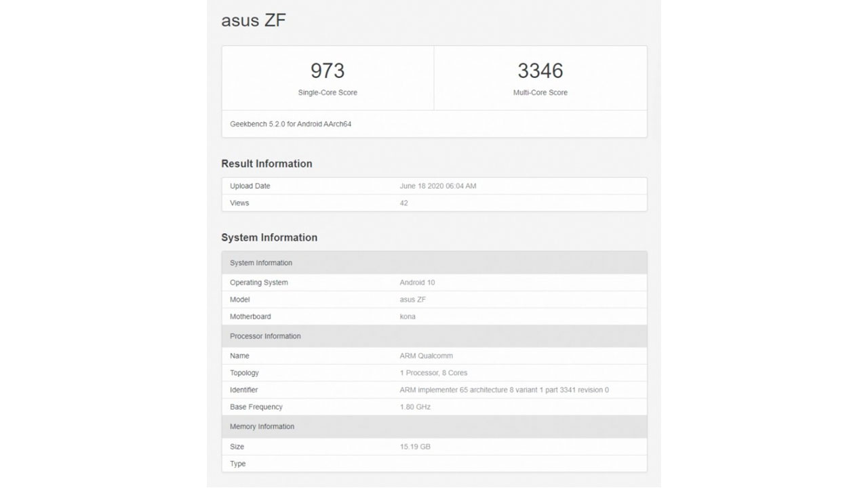Viewport: 868px width, 488px height.
Task: Click the asus ZF page title
Action: tap(254, 20)
